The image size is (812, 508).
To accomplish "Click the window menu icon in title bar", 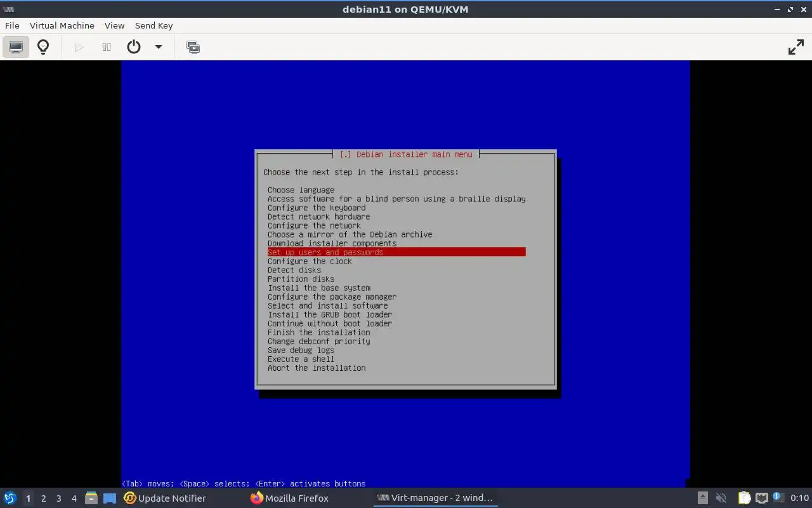I will click(x=9, y=10).
